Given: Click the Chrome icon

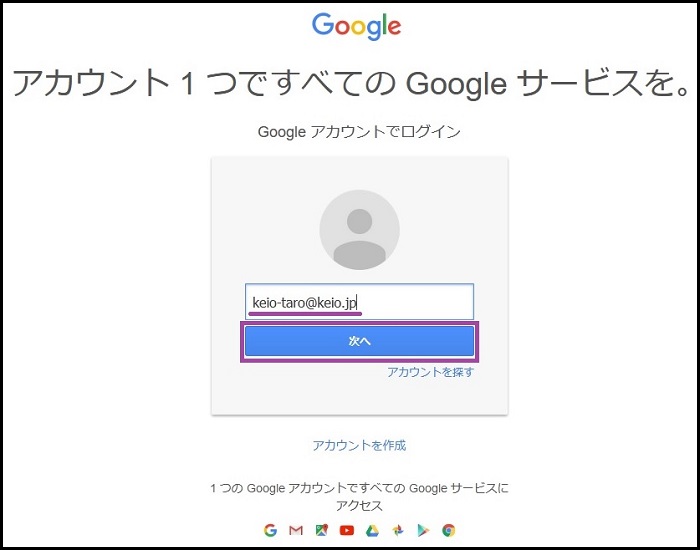Looking at the screenshot, I should (x=449, y=530).
